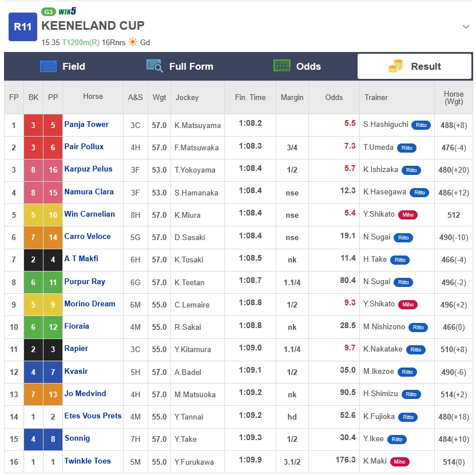Screen dimensions: 476x475
Task: Click Miho badge beside K.Maki
Action: click(x=399, y=462)
